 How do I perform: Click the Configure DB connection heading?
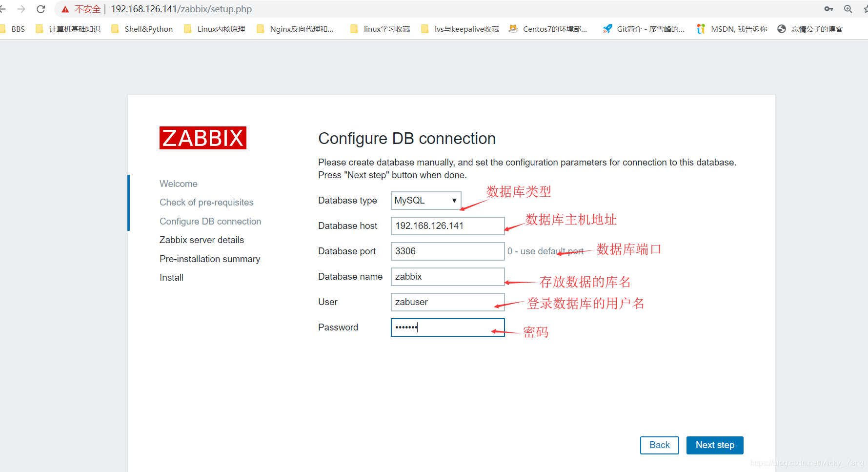point(407,139)
